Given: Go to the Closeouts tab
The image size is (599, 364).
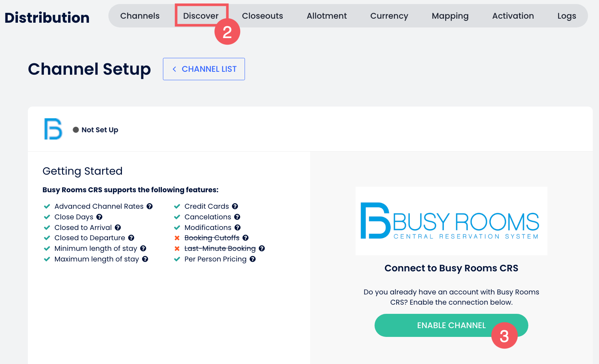Looking at the screenshot, I should point(263,16).
